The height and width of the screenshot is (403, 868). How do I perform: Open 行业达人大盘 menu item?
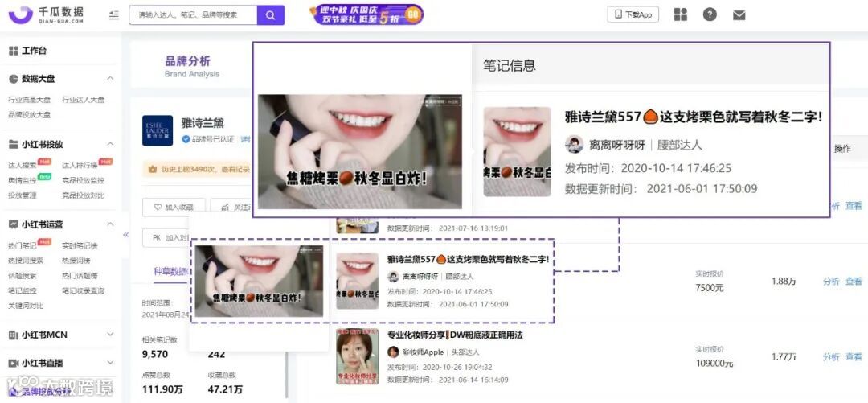83,100
